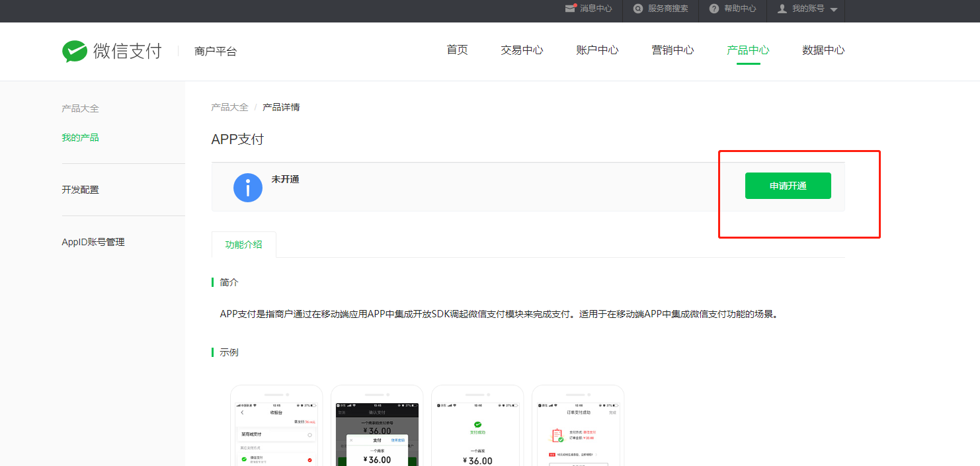Viewport: 980px width, 466px height.
Task: Open the 确认支付 password example screenshot
Action: [x=377, y=426]
